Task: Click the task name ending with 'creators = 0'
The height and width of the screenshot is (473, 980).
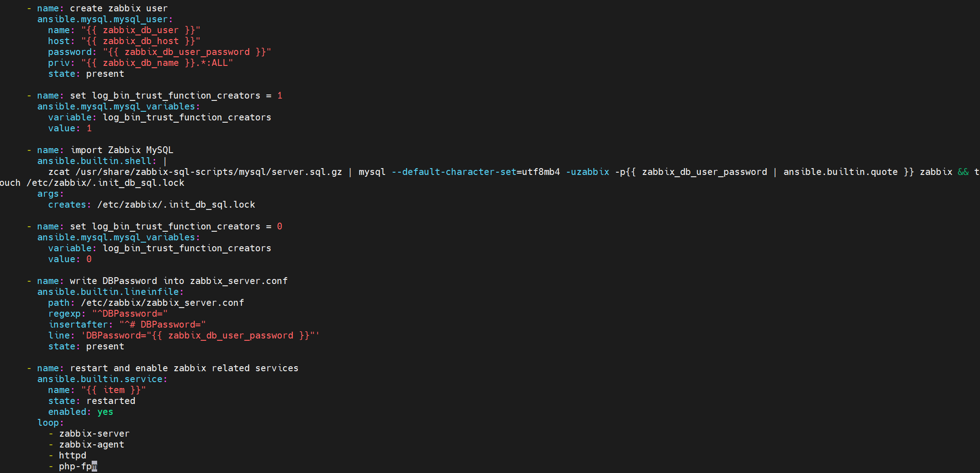Action: [176, 226]
